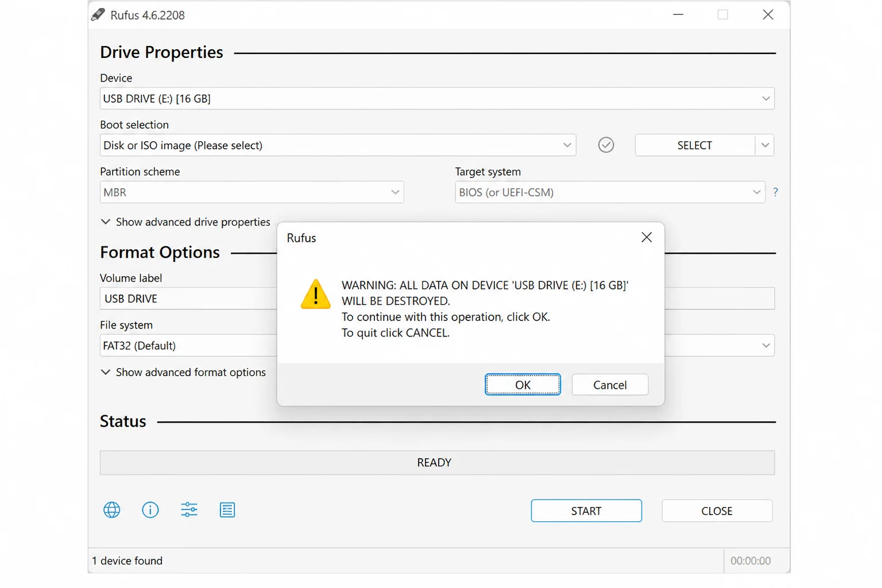The width and height of the screenshot is (882, 588).
Task: Show the log icon
Action: (227, 510)
